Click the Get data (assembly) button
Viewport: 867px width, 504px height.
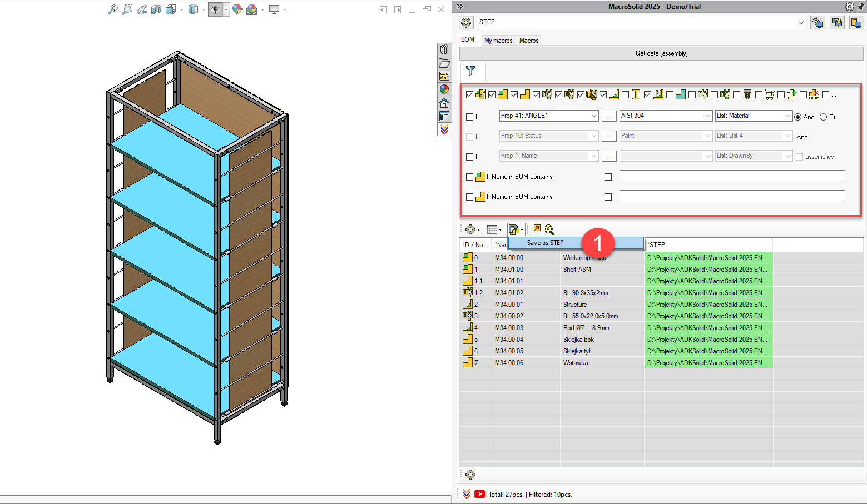661,53
